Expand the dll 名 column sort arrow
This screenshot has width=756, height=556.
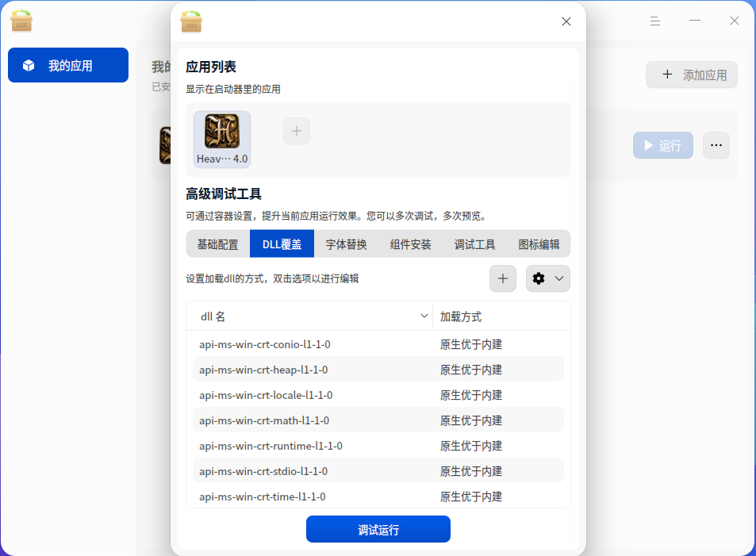tap(424, 316)
